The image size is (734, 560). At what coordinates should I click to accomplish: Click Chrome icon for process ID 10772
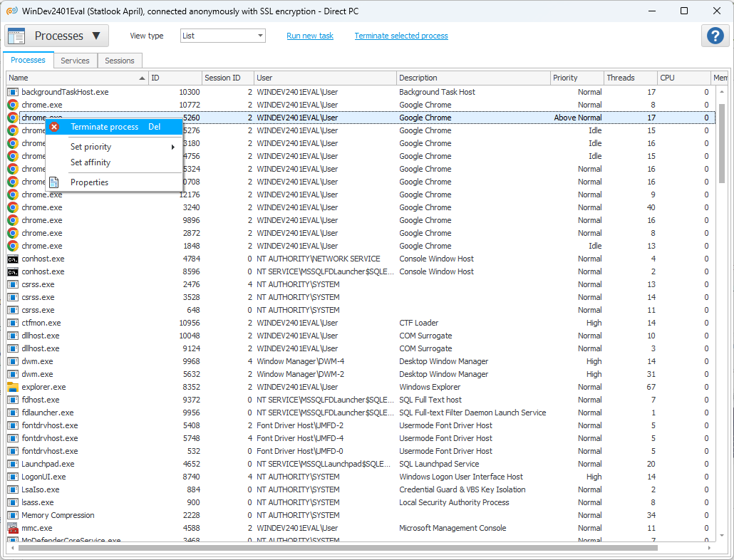pos(13,105)
